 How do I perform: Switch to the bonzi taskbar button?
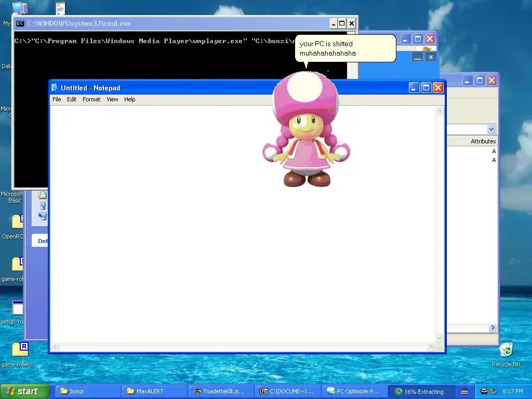pos(87,391)
